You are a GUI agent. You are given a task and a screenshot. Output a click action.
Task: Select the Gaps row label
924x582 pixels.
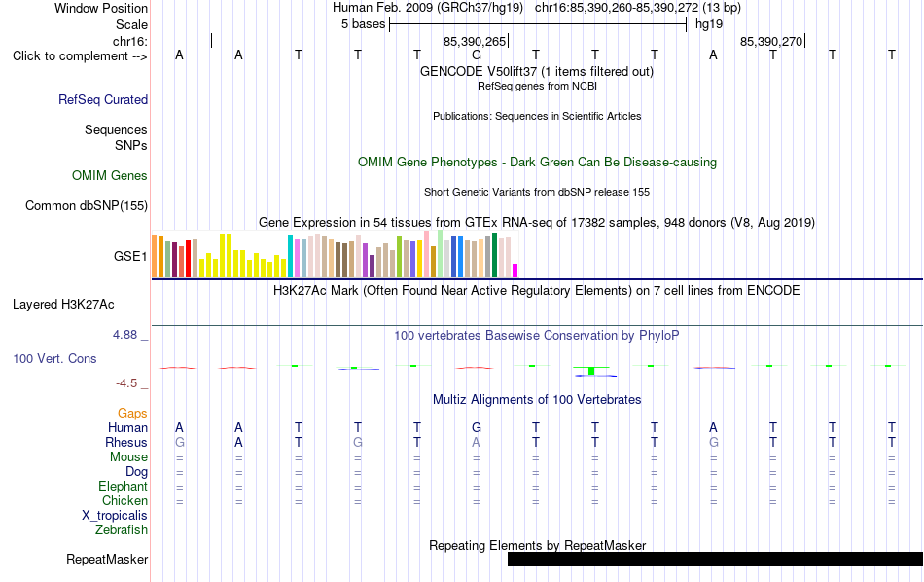[x=132, y=413]
